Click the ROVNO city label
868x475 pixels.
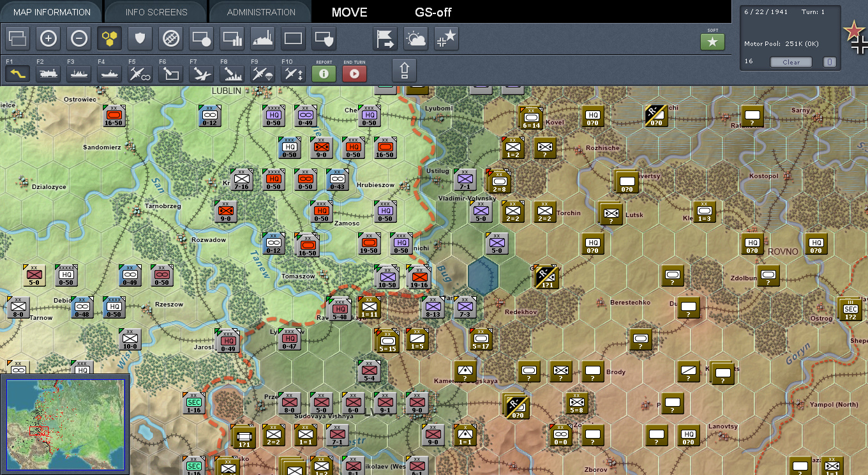coord(782,252)
